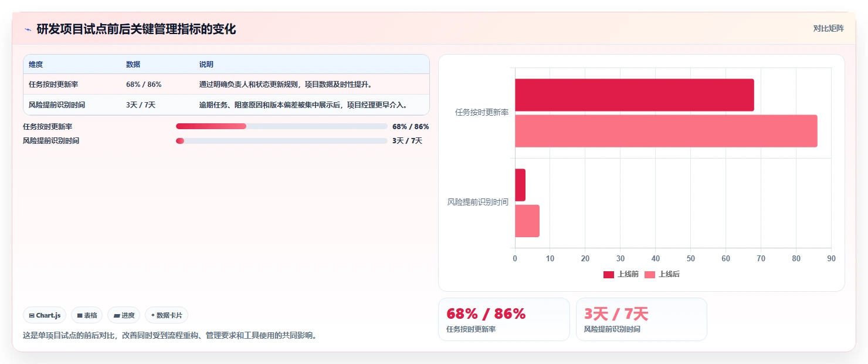Select the 表格 tag chip
The image size is (868, 364).
tap(87, 315)
